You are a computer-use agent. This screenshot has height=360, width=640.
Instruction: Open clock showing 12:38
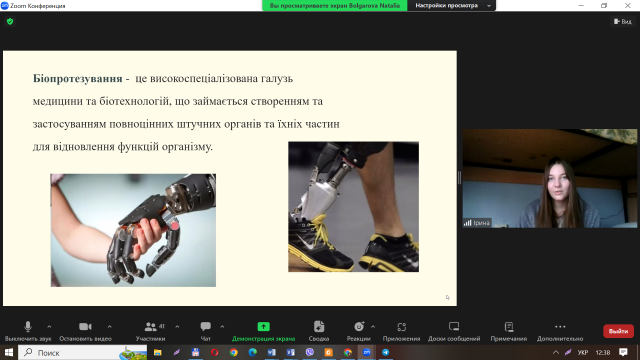(x=603, y=352)
